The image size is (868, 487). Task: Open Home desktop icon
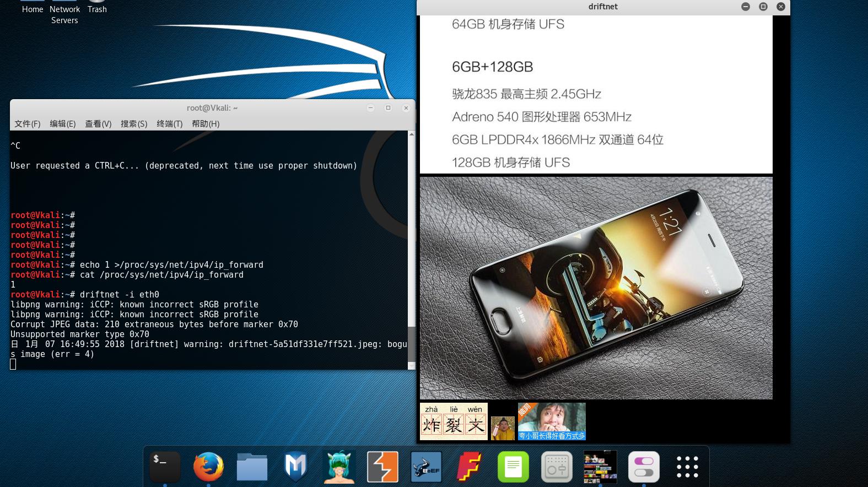[x=33, y=9]
